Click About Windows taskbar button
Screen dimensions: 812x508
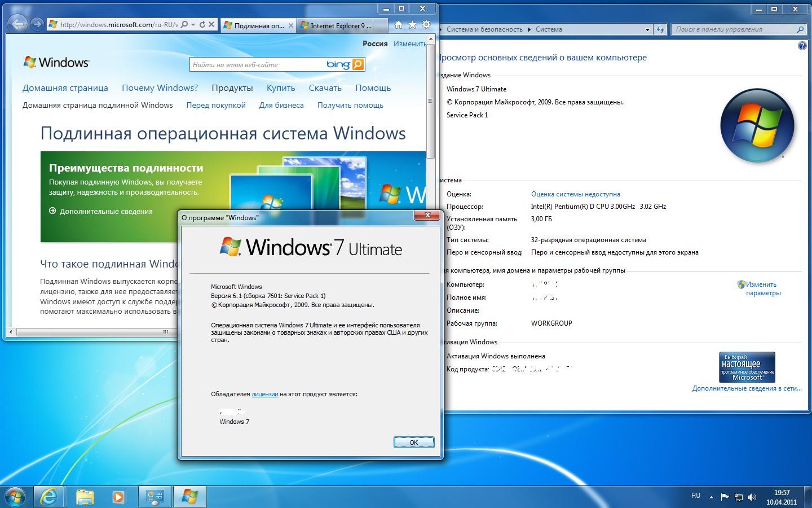pyautogui.click(x=189, y=497)
